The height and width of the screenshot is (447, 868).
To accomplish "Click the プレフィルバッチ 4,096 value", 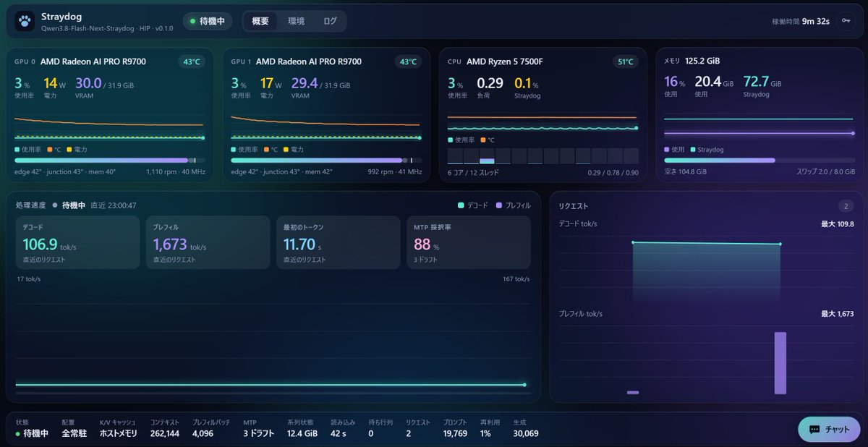I will tap(203, 433).
